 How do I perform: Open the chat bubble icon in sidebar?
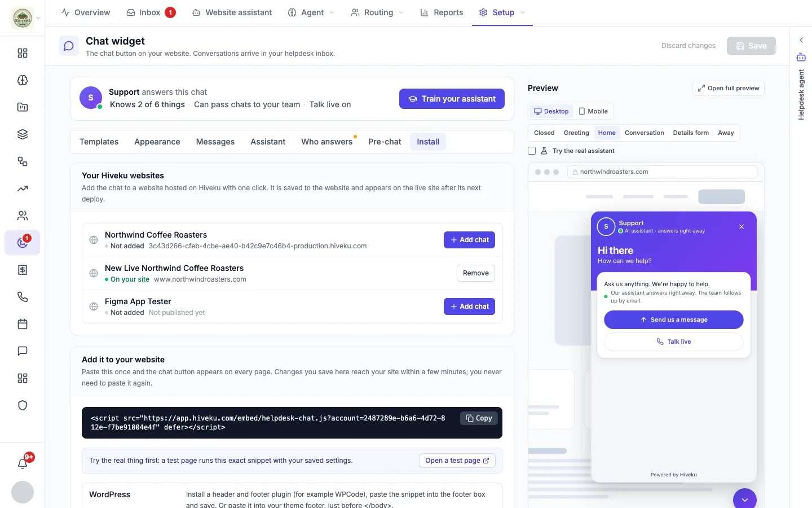(x=23, y=351)
